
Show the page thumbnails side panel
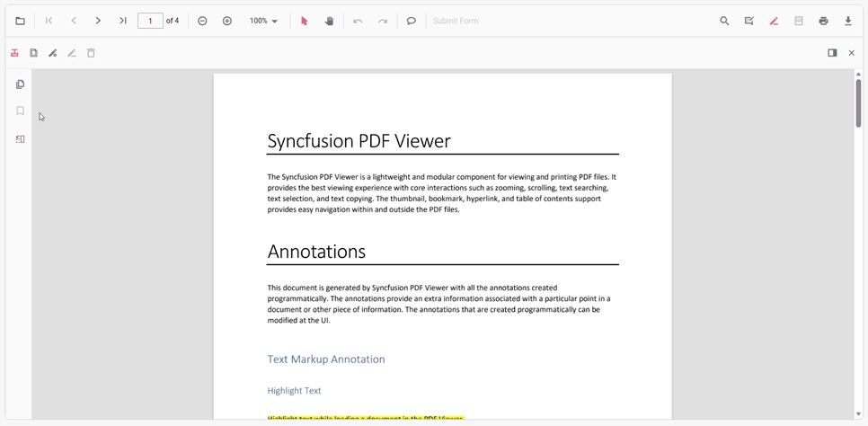coord(20,84)
